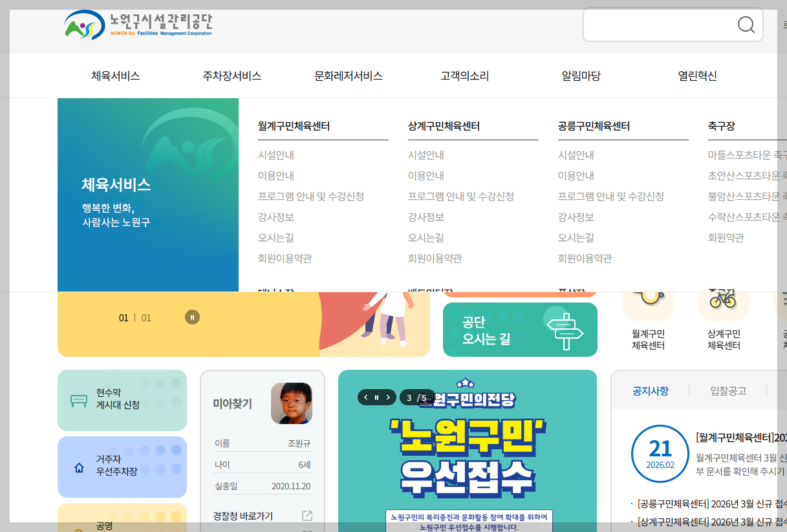Viewport: 787px width, 532px height.
Task: Click the 축구장 submenu heading
Action: (x=722, y=126)
